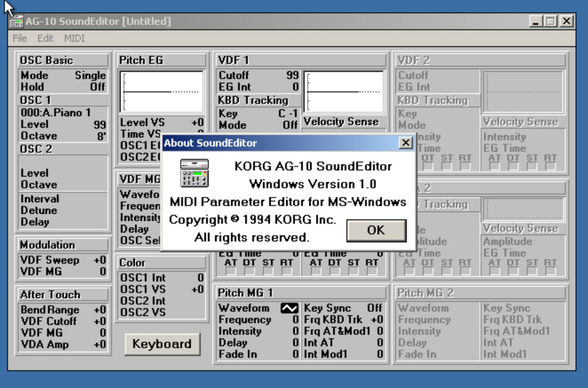588x388 pixels.
Task: Toggle ST checkbox under VDA 2 Velocity Sense
Action: [532, 271]
